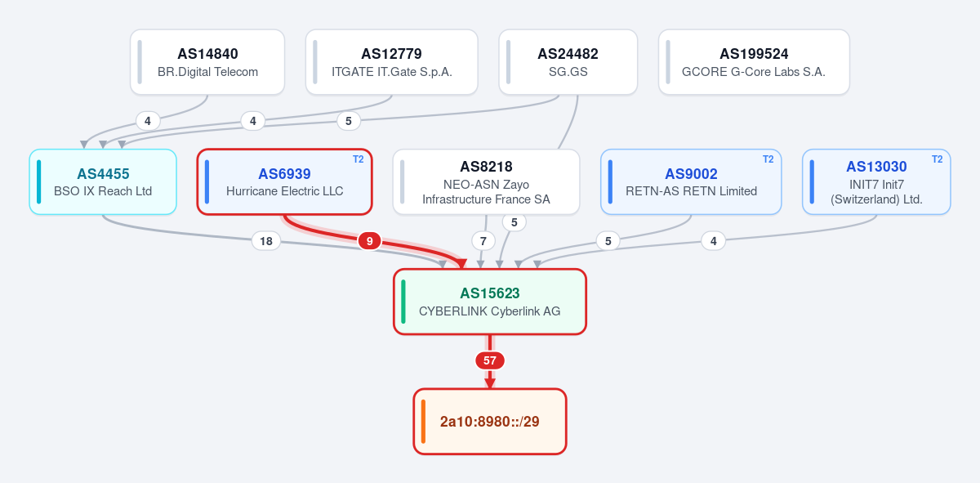Click the AS12779 ITGATE node
The height and width of the screenshot is (483, 980).
392,62
